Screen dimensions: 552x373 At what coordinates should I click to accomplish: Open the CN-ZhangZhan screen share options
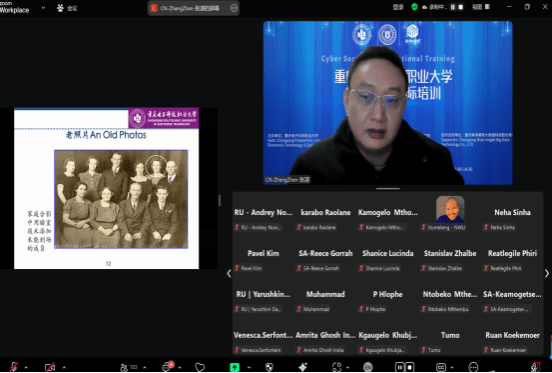[234, 8]
